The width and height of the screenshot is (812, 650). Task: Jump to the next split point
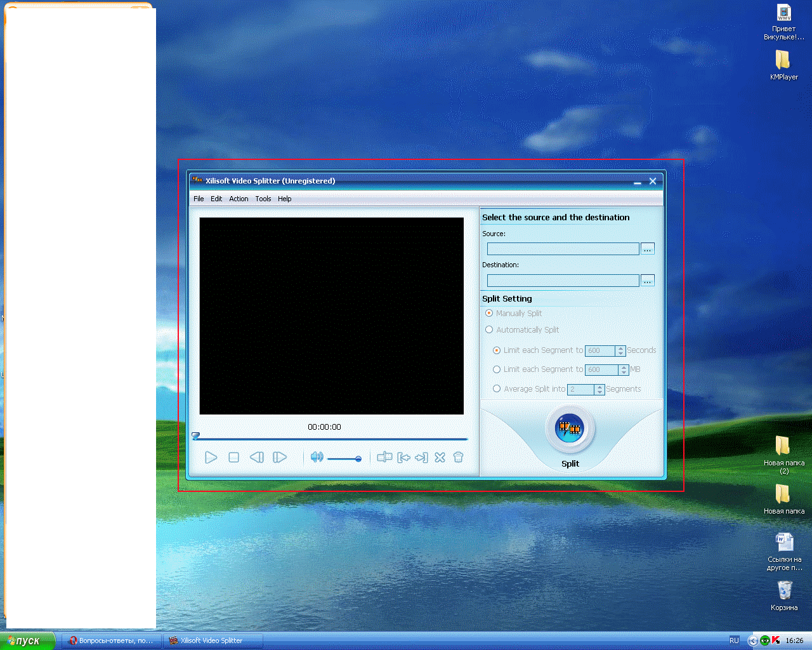pos(421,457)
